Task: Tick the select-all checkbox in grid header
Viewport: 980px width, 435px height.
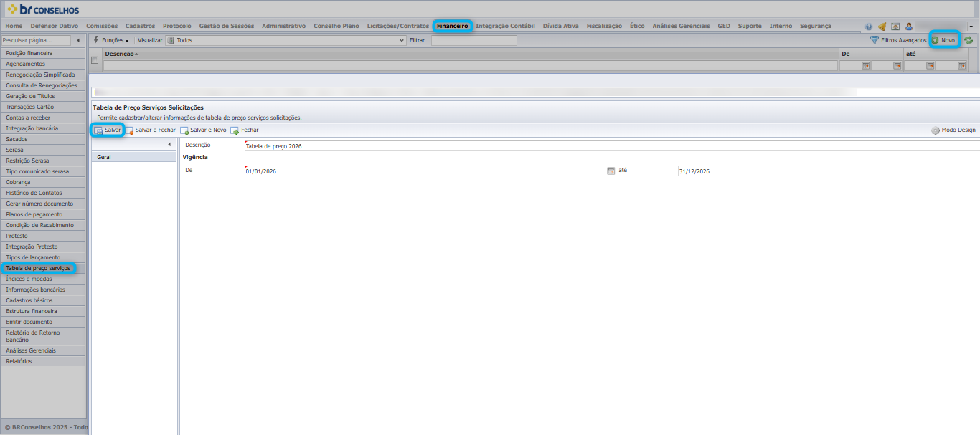Action: pos(95,60)
